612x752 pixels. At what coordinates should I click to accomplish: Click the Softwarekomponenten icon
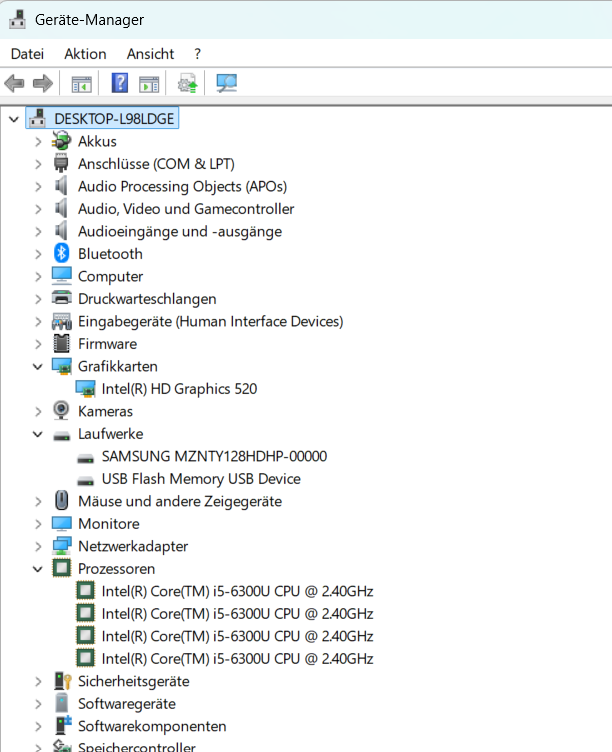[62, 726]
